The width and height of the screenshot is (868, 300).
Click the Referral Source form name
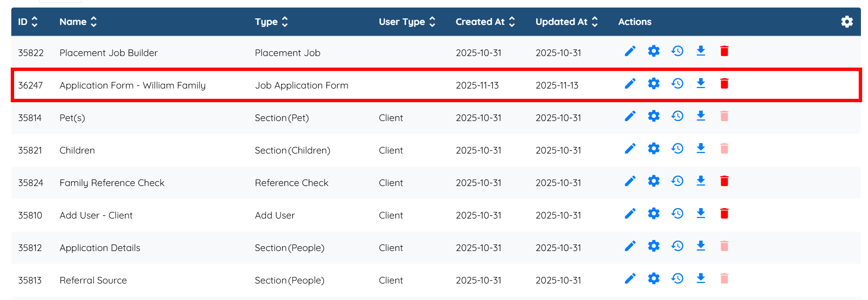pos(93,280)
